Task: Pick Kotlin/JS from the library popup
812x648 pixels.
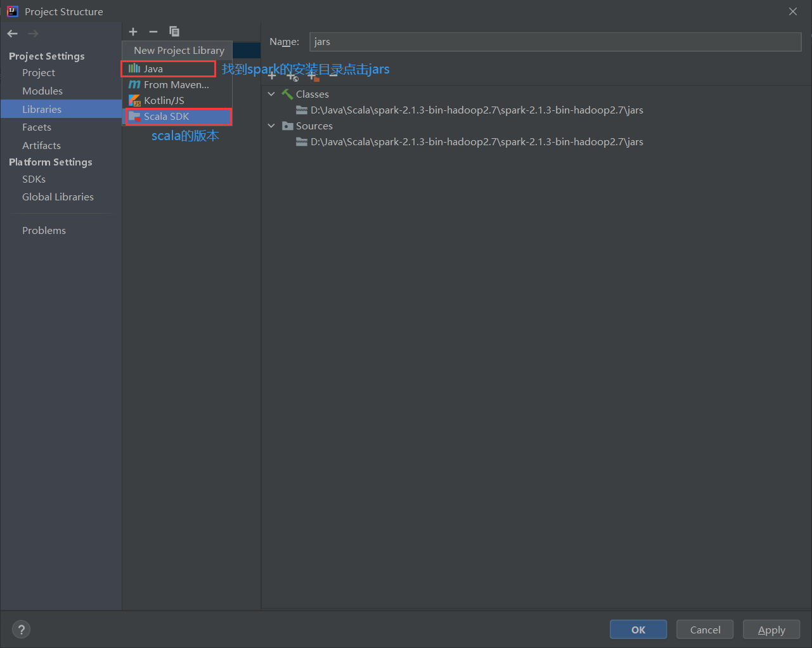Action: [177, 100]
